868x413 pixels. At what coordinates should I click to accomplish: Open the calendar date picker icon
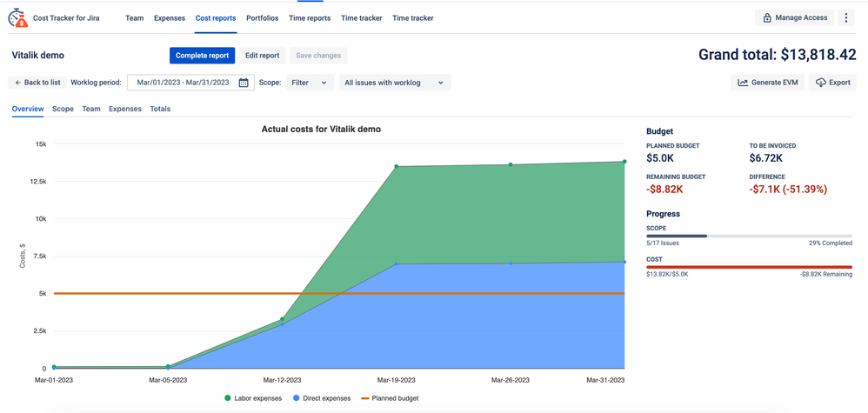pos(243,83)
